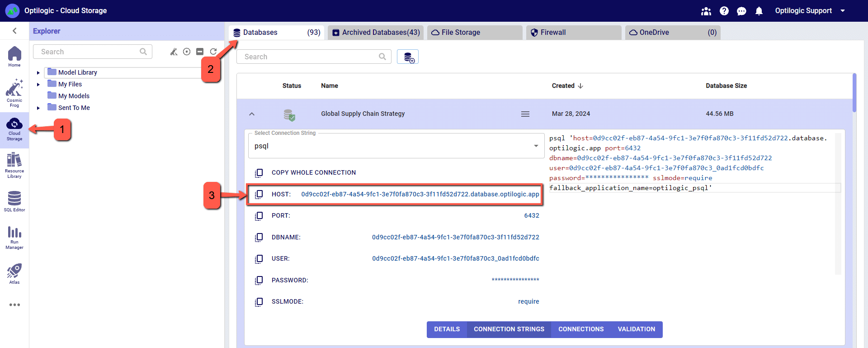Switch to the Databases tab
Image resolution: width=868 pixels, height=348 pixels.
(277, 33)
